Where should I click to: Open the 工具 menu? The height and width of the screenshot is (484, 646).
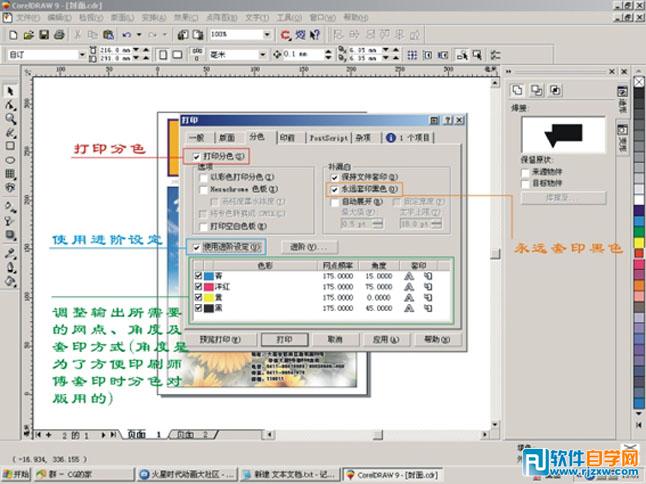tap(290, 18)
